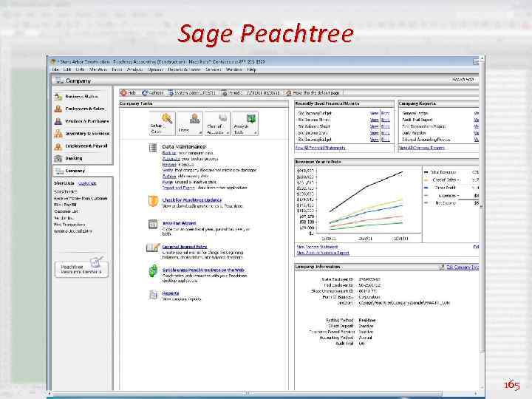532x399 pixels.
Task: Click the red Hide icon in the toolbar
Action: 124,92
